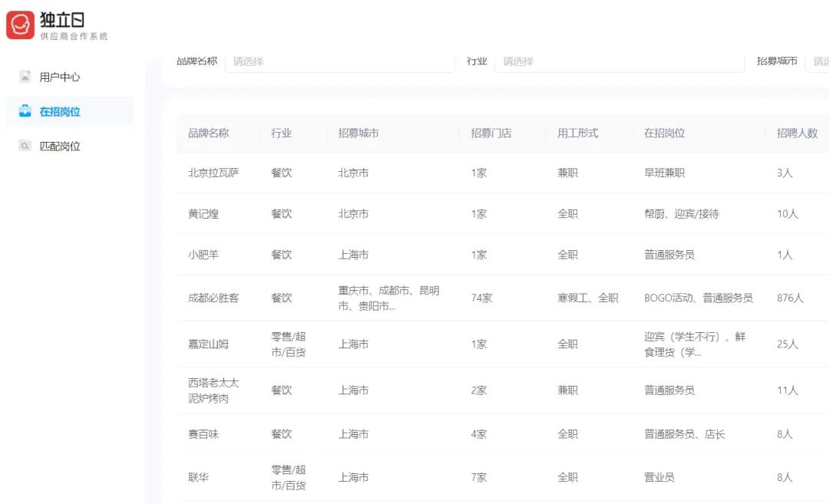
Task: Click 普通服务员、店长 position cell
Action: [x=684, y=434]
